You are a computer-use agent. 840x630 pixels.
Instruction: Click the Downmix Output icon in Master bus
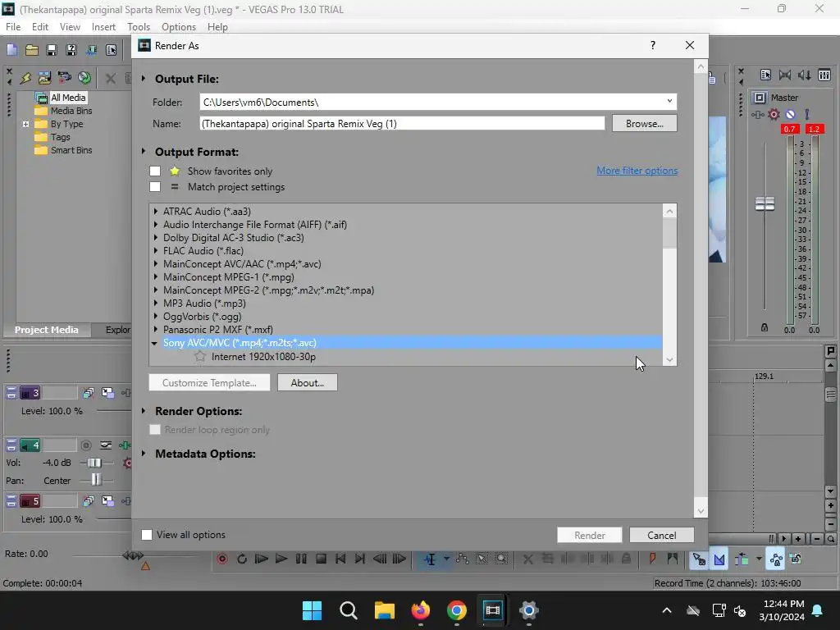785,75
